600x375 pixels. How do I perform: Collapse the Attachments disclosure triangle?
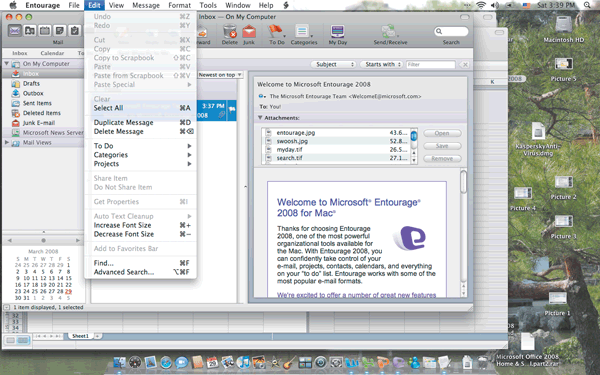[260, 118]
